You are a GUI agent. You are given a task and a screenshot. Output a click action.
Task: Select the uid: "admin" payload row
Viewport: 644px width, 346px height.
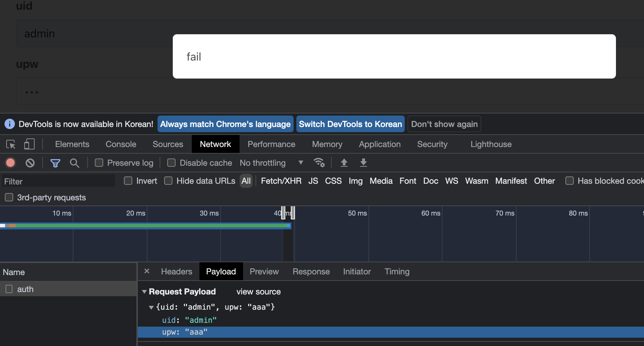pos(391,320)
